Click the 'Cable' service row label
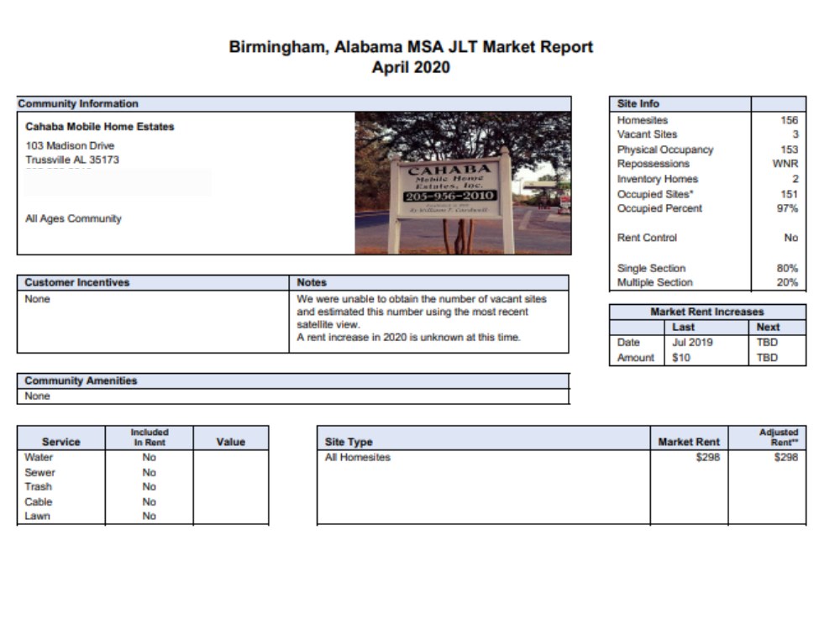 pyautogui.click(x=38, y=502)
